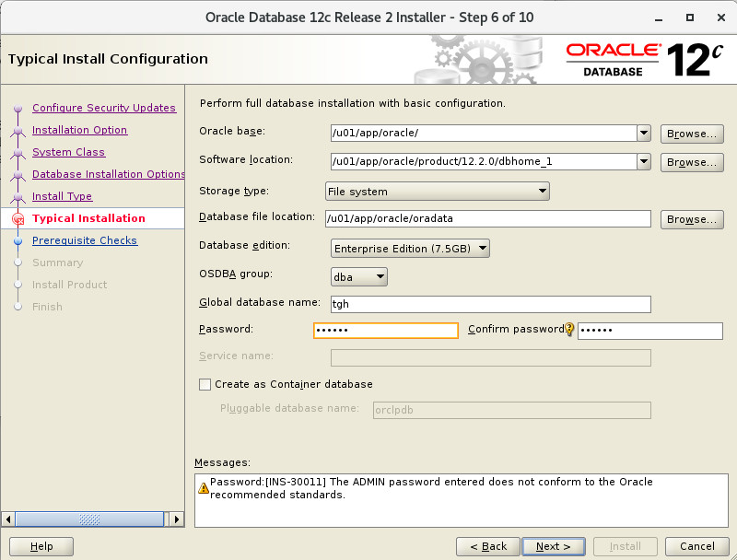Click the Typical Install Configuration heading

pyautogui.click(x=108, y=59)
